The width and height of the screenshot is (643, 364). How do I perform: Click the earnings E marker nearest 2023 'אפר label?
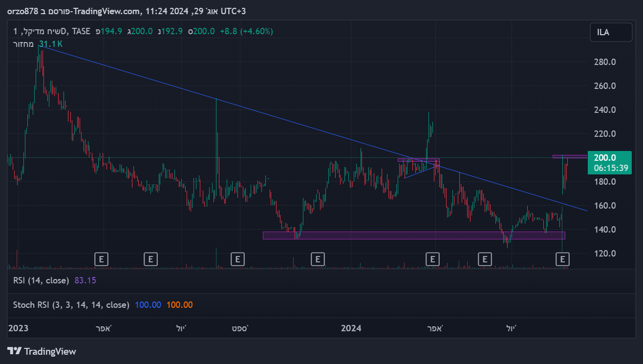click(x=101, y=259)
